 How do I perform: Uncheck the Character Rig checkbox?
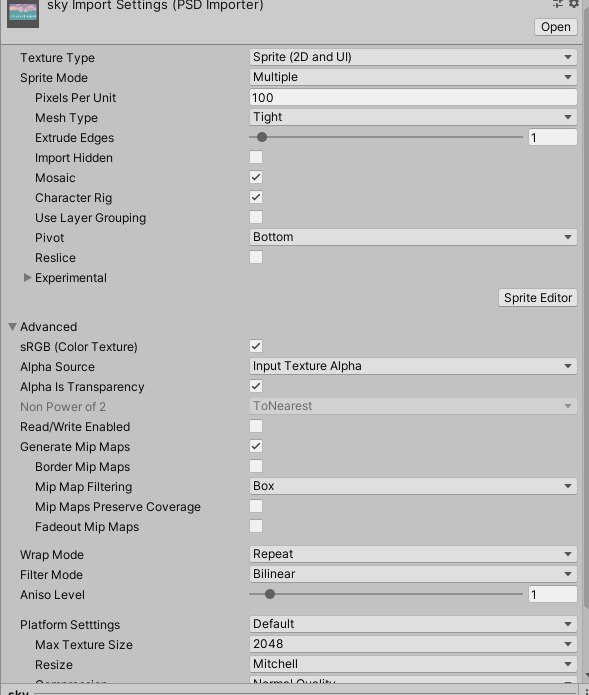click(x=256, y=197)
